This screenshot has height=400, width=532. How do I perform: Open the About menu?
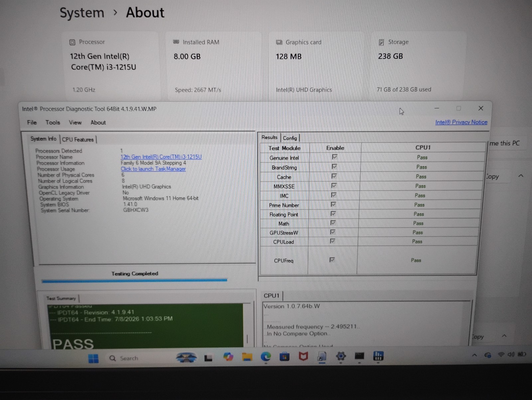click(98, 123)
